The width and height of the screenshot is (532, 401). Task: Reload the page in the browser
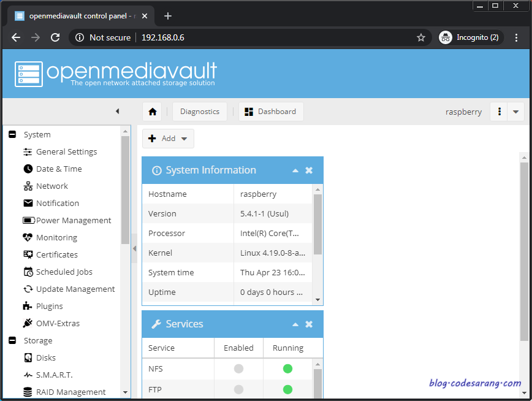click(55, 37)
